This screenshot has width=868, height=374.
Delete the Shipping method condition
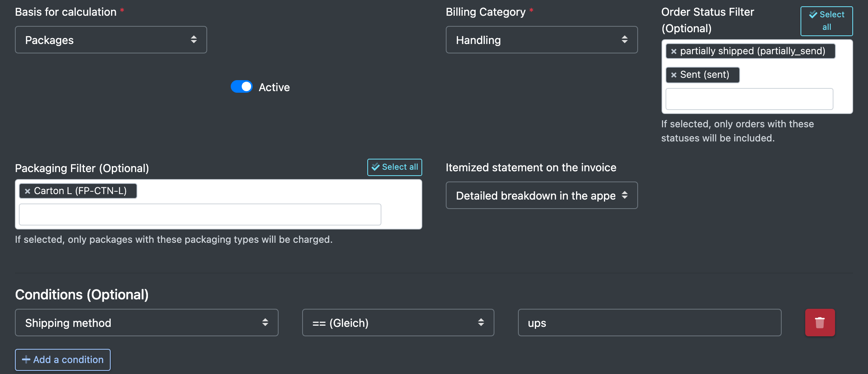(x=820, y=323)
